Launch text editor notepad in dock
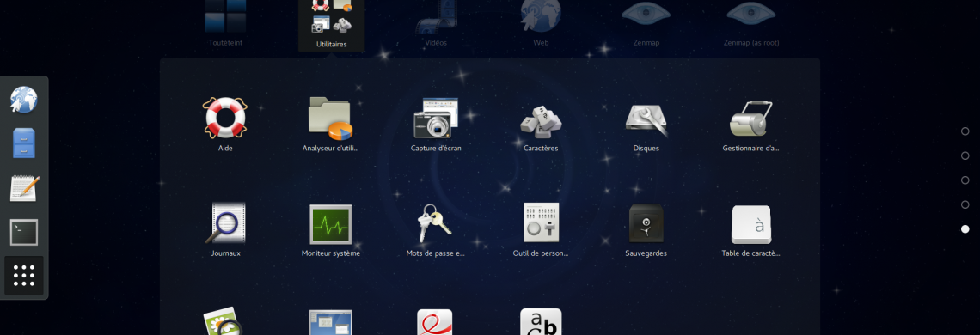980x335 pixels. tap(24, 187)
